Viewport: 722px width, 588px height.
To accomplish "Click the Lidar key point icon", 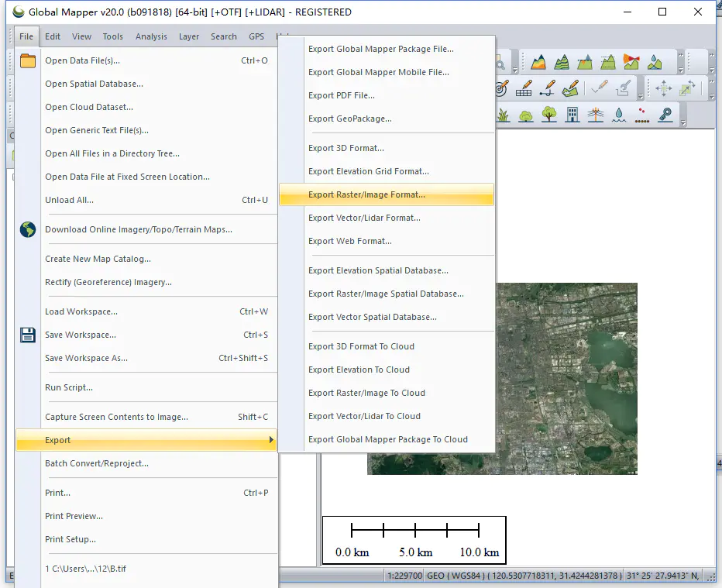I will pyautogui.click(x=665, y=114).
